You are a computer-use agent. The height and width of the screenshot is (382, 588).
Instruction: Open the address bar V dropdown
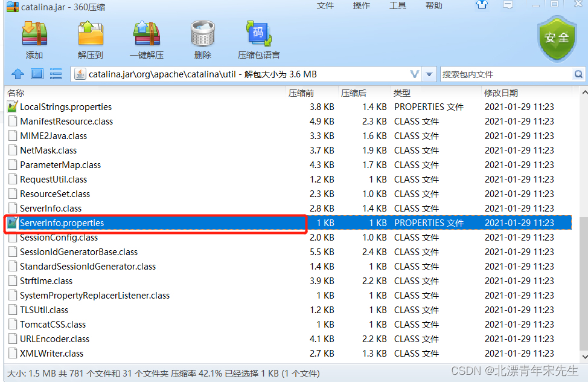point(415,74)
